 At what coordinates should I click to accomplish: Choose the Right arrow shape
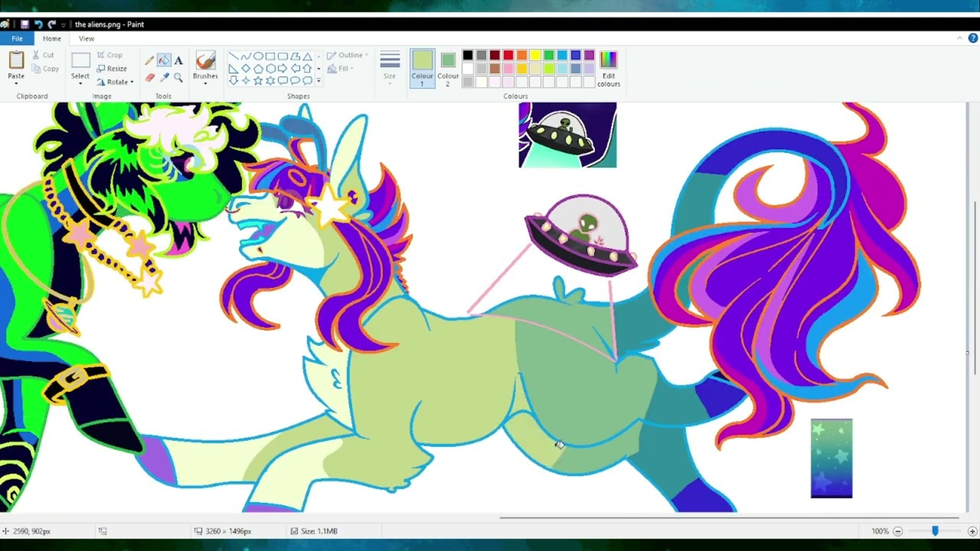pos(283,68)
